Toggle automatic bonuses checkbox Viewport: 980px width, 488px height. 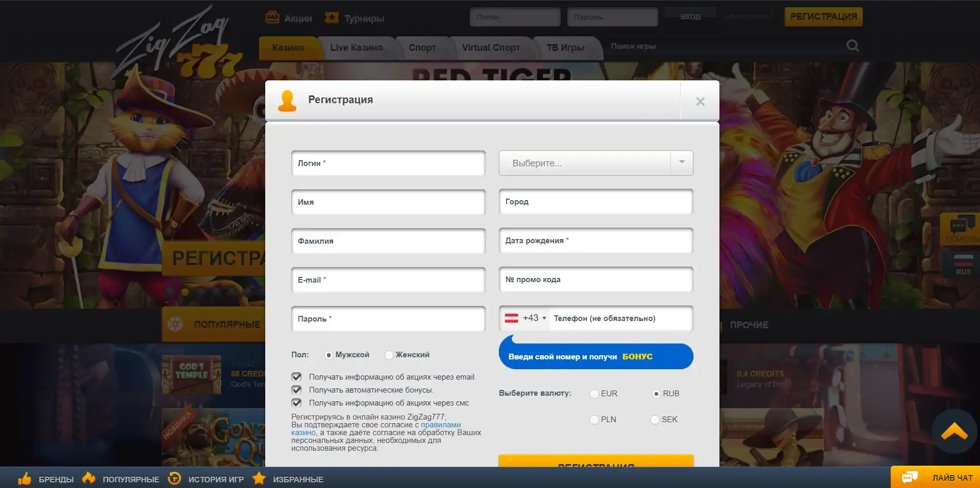pyautogui.click(x=296, y=390)
